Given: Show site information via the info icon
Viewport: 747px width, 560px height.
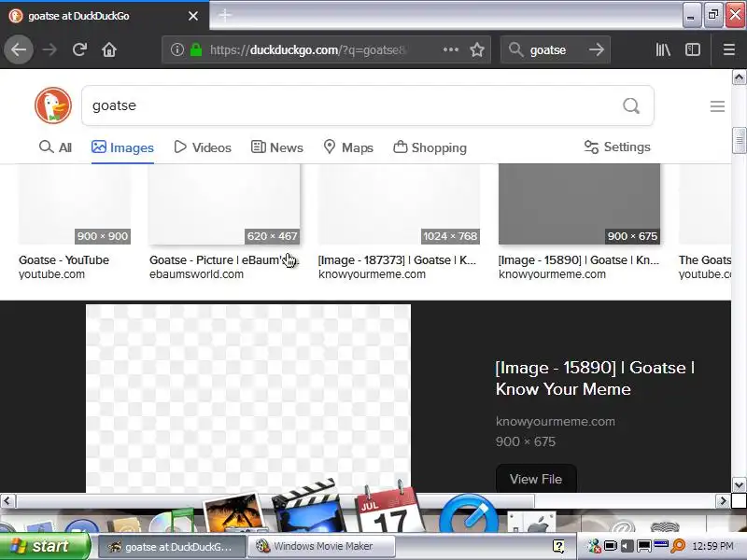Looking at the screenshot, I should point(177,49).
